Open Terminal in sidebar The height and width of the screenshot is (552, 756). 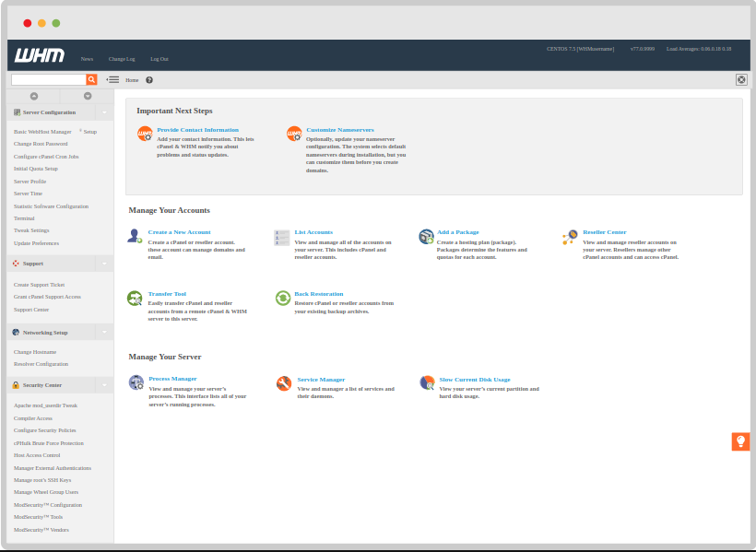[24, 218]
